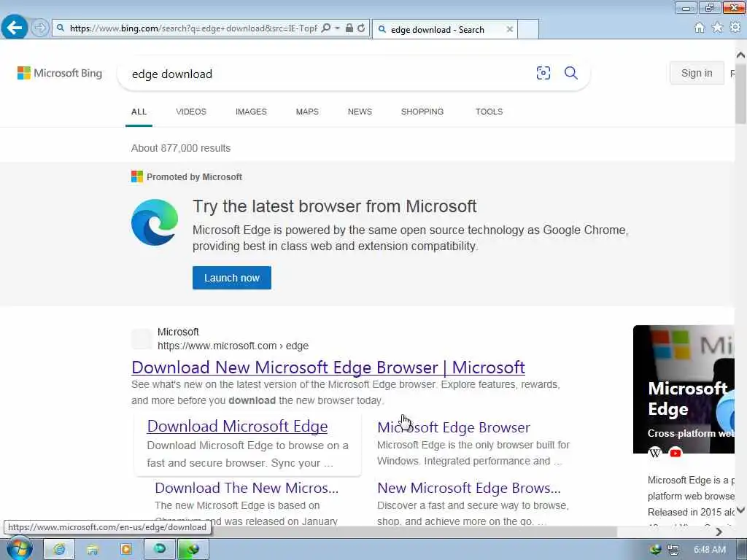Open 'New Microsoft Edge Brows...' sublink
747x560 pixels.
469,488
